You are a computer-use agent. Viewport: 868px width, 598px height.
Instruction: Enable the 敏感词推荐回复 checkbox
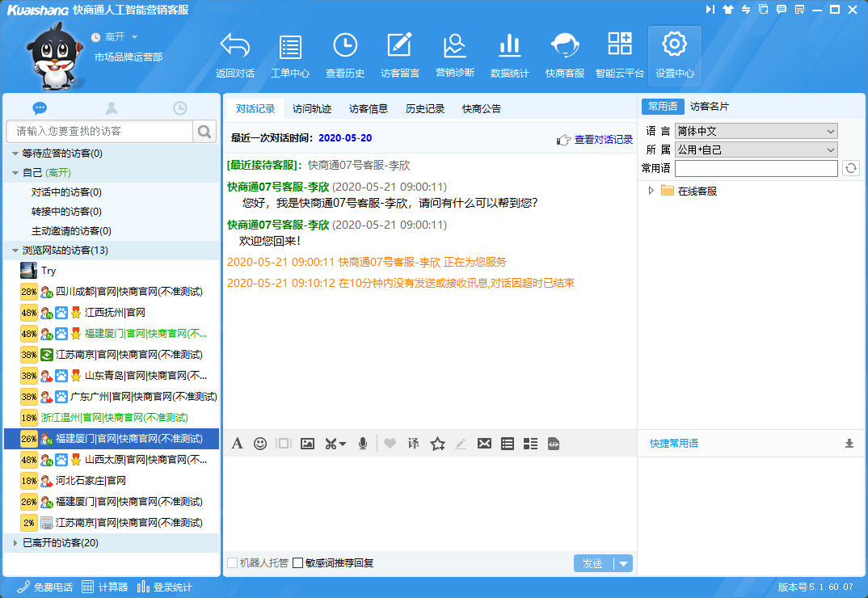pos(297,563)
